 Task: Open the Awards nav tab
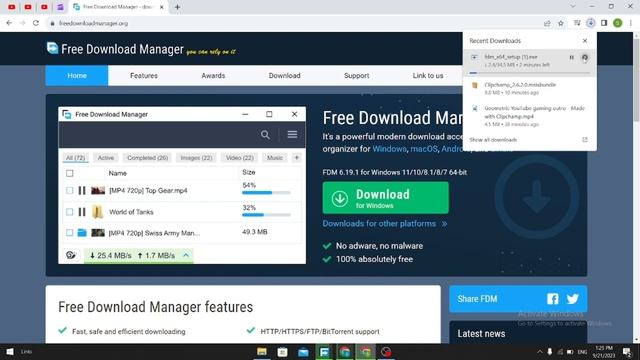[x=213, y=76]
